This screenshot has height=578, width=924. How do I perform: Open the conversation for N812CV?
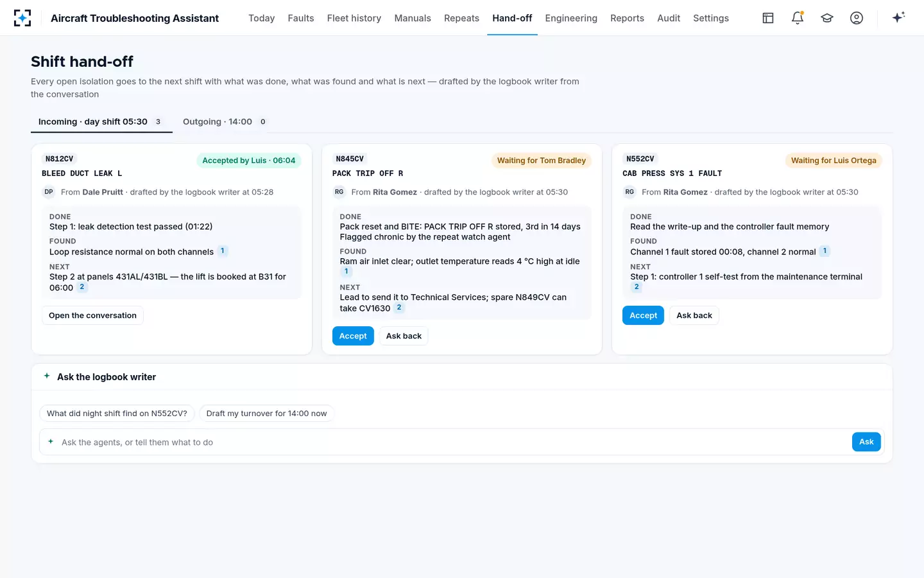(92, 315)
